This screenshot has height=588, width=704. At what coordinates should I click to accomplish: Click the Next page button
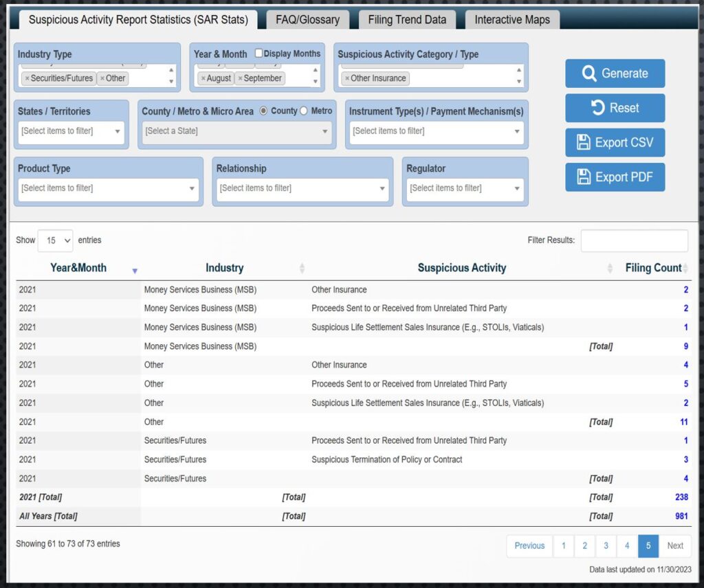[675, 546]
